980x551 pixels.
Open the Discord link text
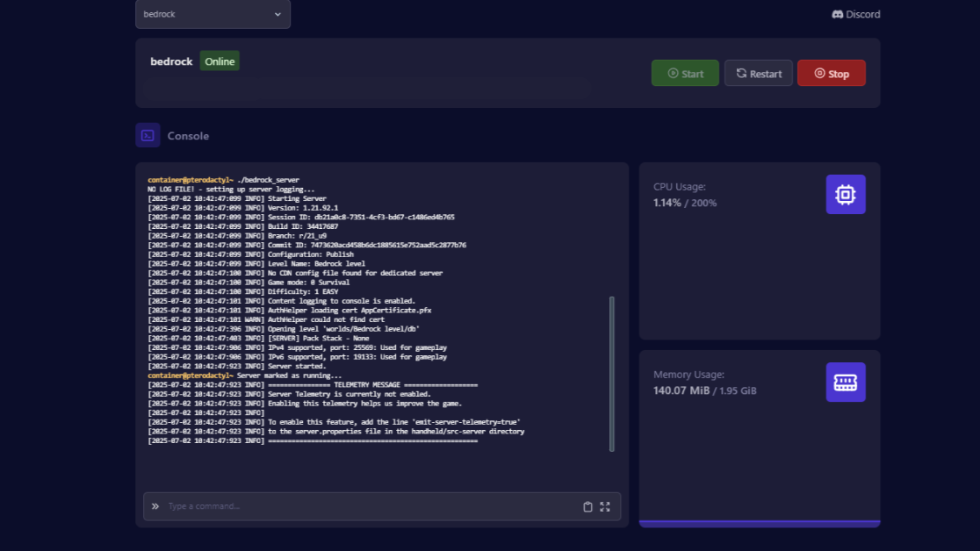(x=862, y=14)
